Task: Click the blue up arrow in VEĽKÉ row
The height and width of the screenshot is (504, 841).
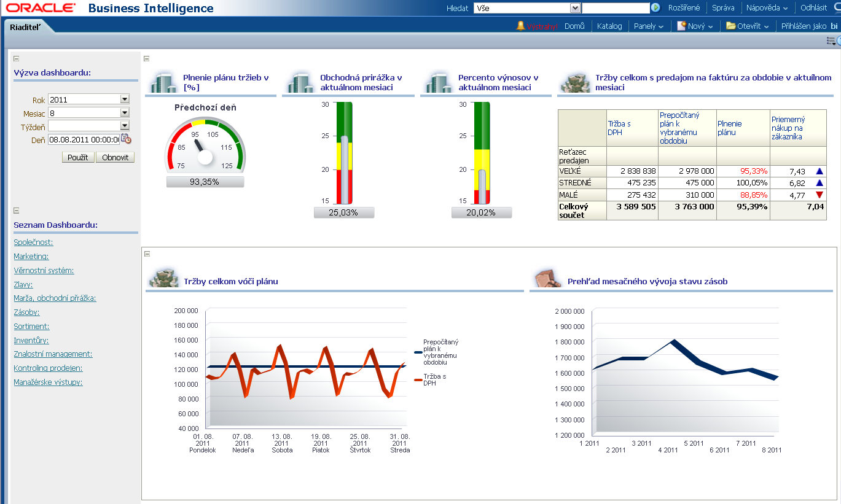Action: pos(819,171)
